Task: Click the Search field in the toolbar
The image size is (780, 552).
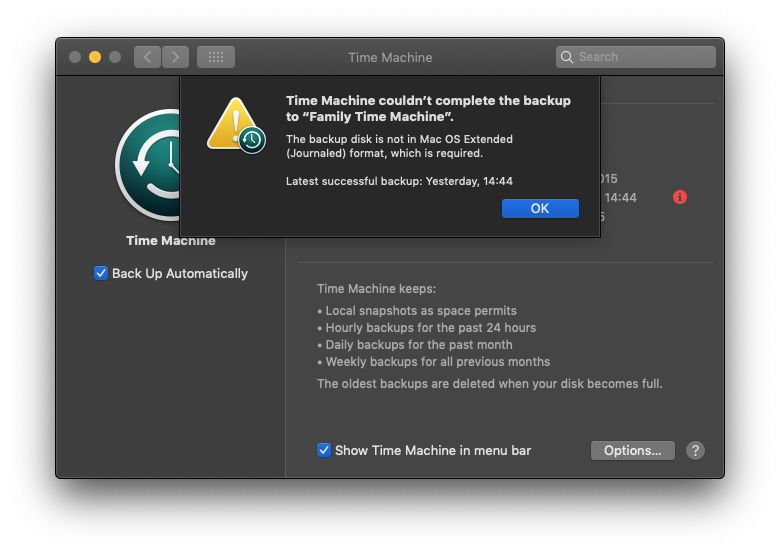Action: coord(636,57)
